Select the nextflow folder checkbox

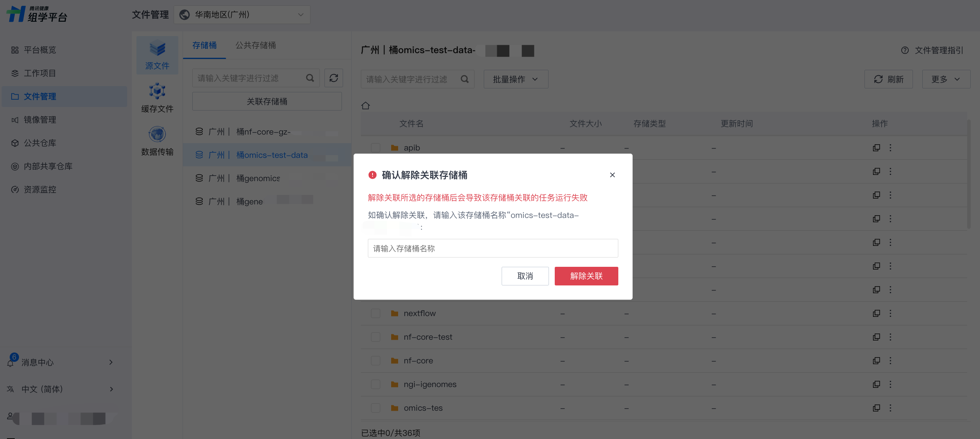[375, 313]
